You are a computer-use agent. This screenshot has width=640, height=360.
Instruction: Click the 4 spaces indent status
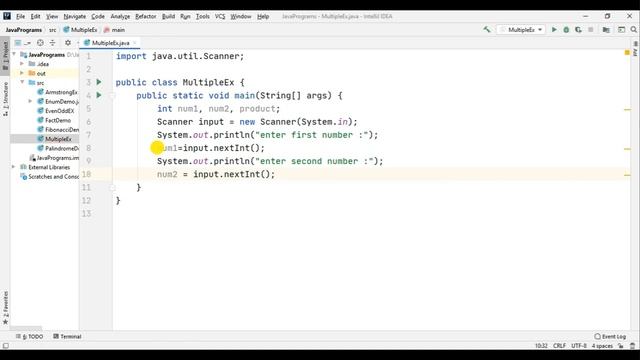[602, 346]
